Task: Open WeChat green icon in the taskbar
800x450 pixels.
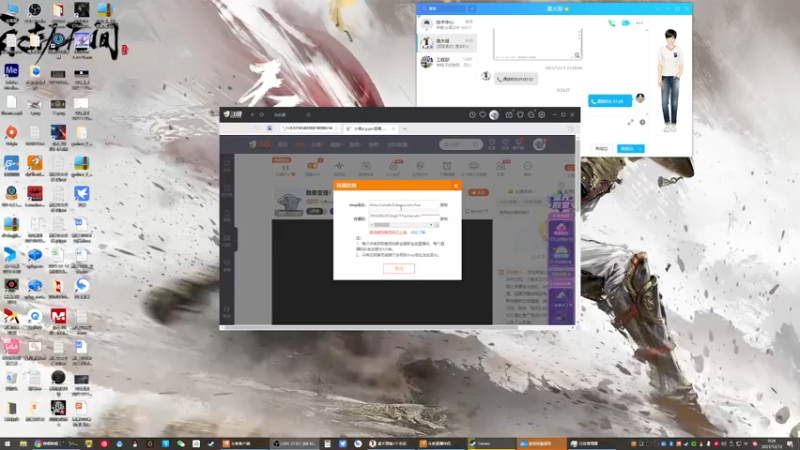Action: [181, 444]
